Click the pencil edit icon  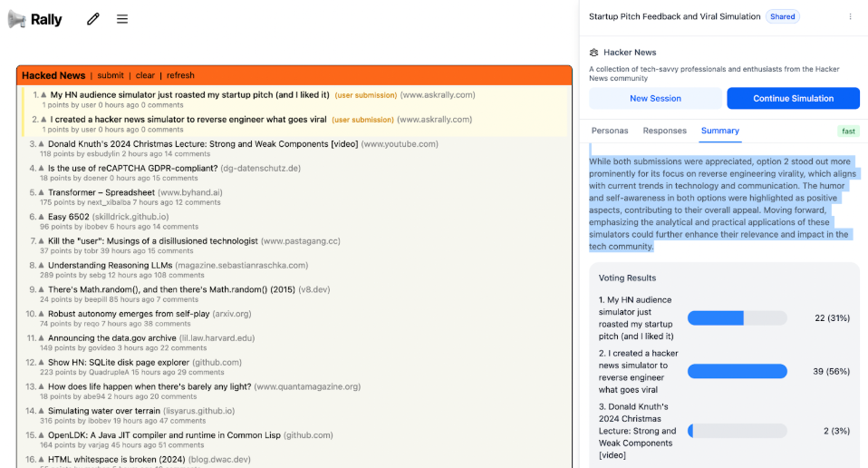point(92,19)
